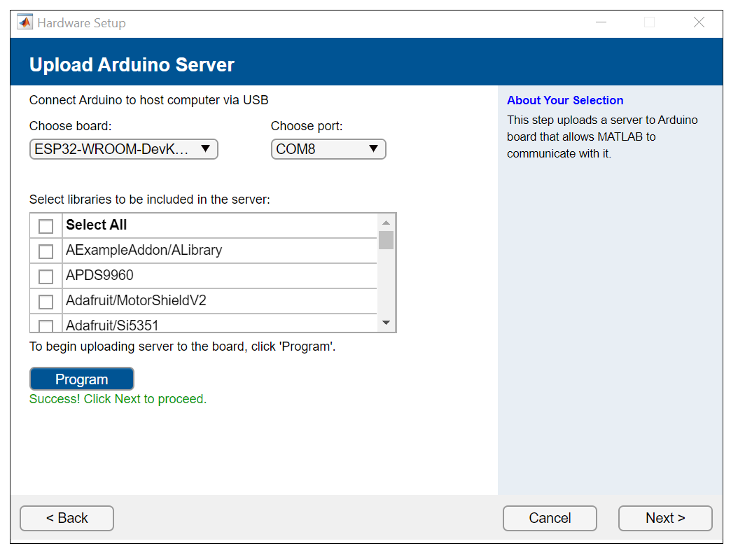Select the APDS9960 library name

coord(100,275)
